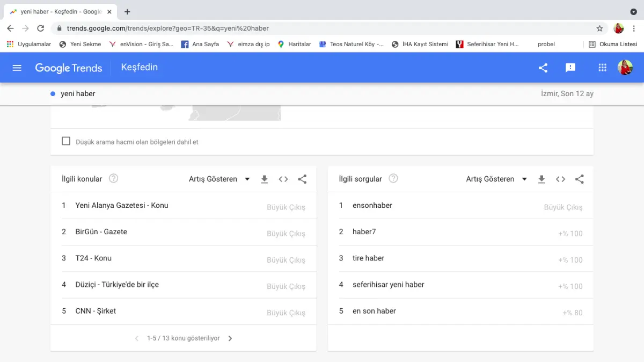Viewport: 644px width, 362px height.
Task: Click the Google account avatar in the header
Action: coord(625,68)
